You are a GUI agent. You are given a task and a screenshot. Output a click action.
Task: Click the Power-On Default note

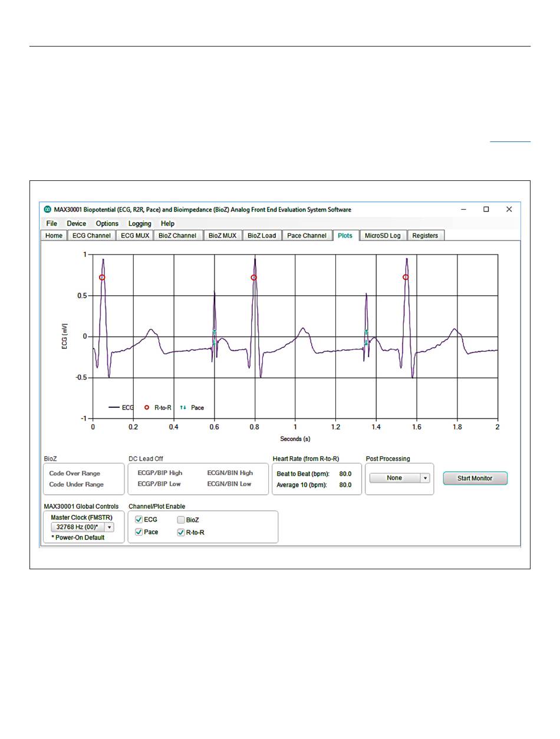[78, 537]
